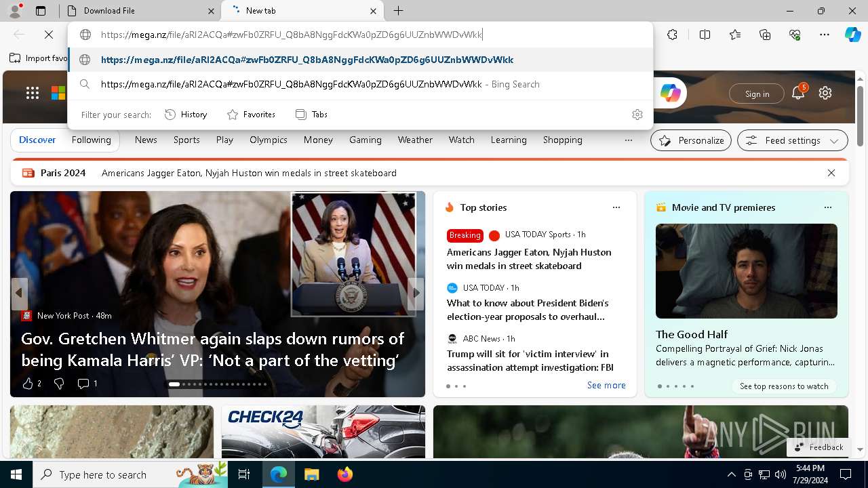This screenshot has width=868, height=488.
Task: Open notifications bell with 5 badge
Action: point(798,93)
